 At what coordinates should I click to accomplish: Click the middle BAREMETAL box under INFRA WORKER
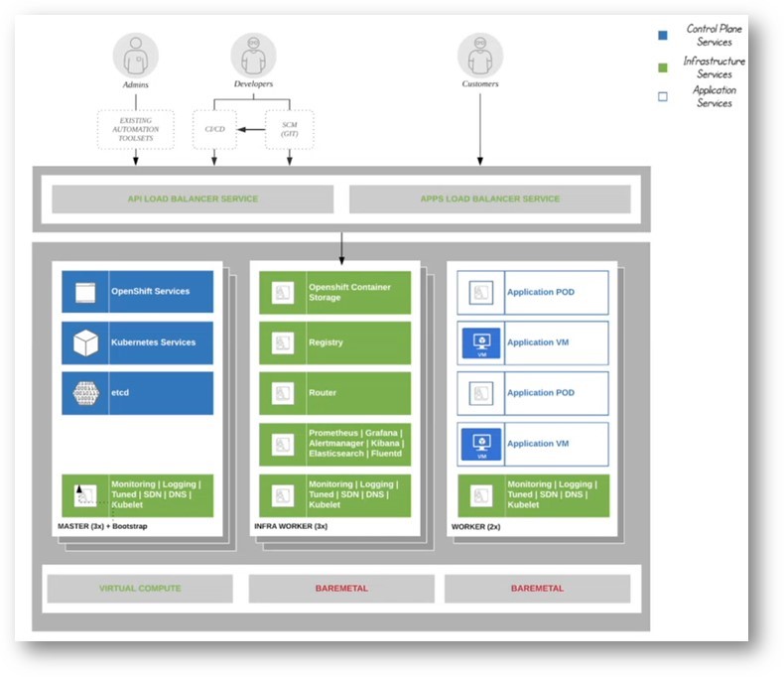coord(341,589)
